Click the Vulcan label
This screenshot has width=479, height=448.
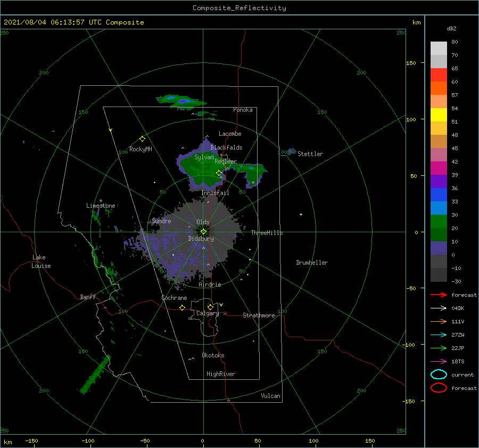pos(271,396)
